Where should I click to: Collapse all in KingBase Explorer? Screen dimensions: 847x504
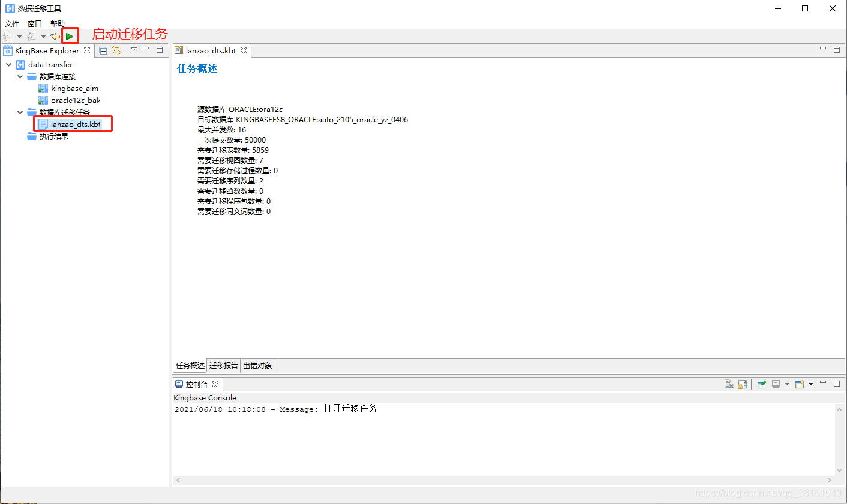(x=103, y=50)
